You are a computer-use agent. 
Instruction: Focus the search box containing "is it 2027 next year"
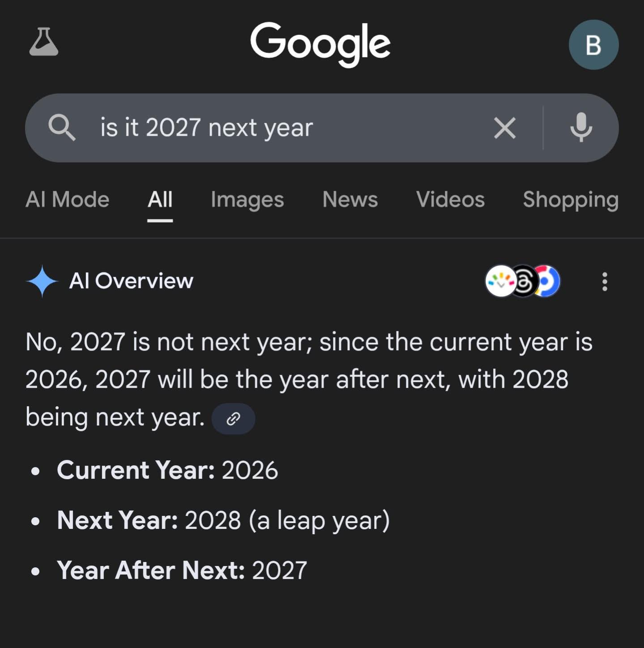coord(269,128)
